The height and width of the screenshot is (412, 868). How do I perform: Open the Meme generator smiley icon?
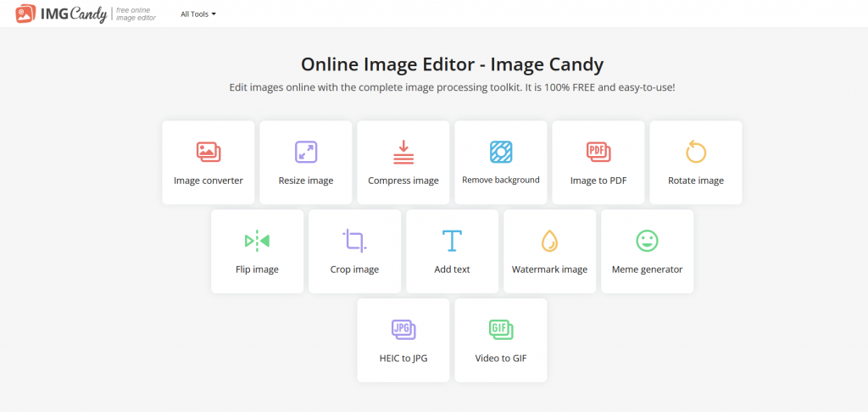647,241
